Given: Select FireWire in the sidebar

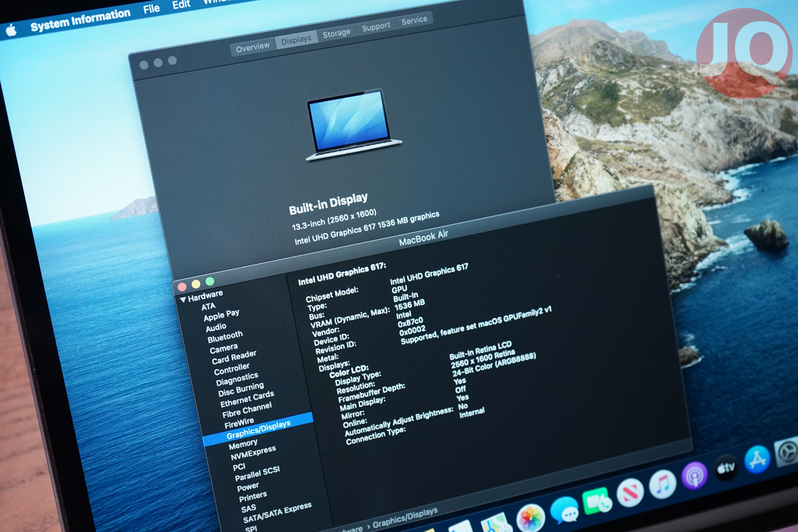Looking at the screenshot, I should point(239,423).
